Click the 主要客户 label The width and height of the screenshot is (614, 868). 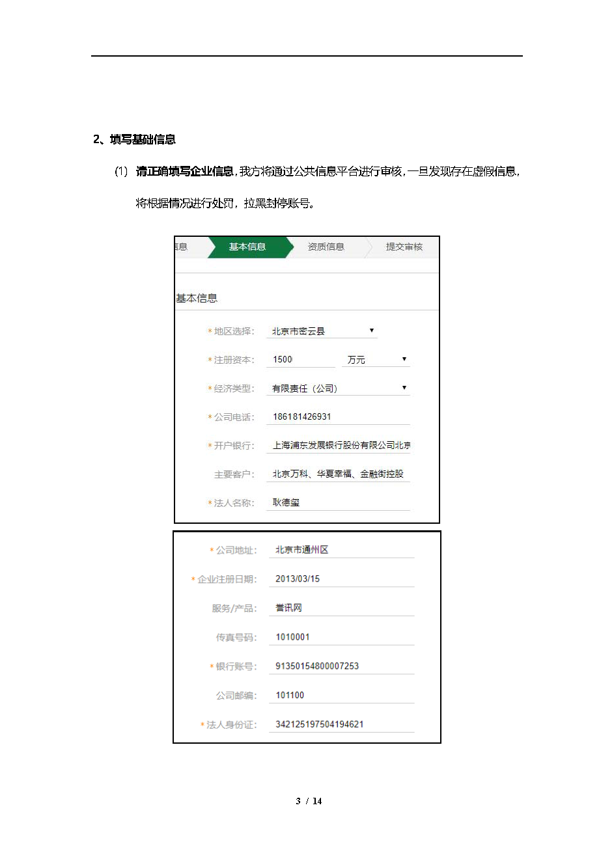[x=234, y=475]
